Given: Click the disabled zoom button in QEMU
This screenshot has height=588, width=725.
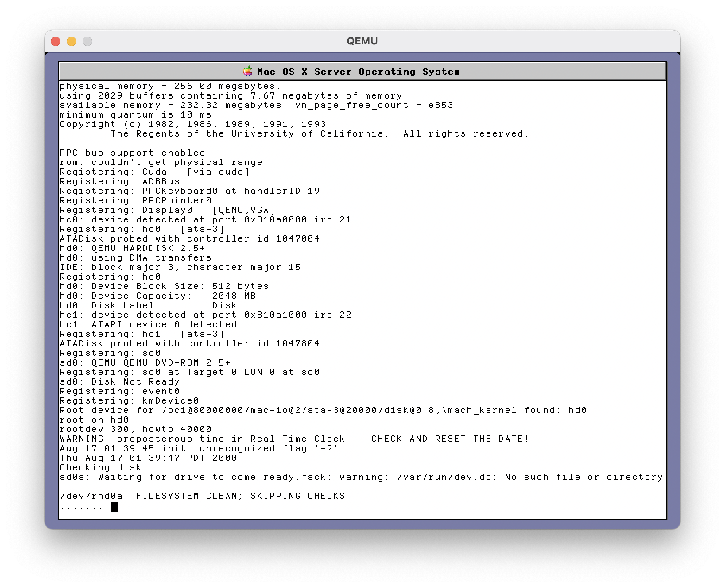Looking at the screenshot, I should [x=87, y=41].
